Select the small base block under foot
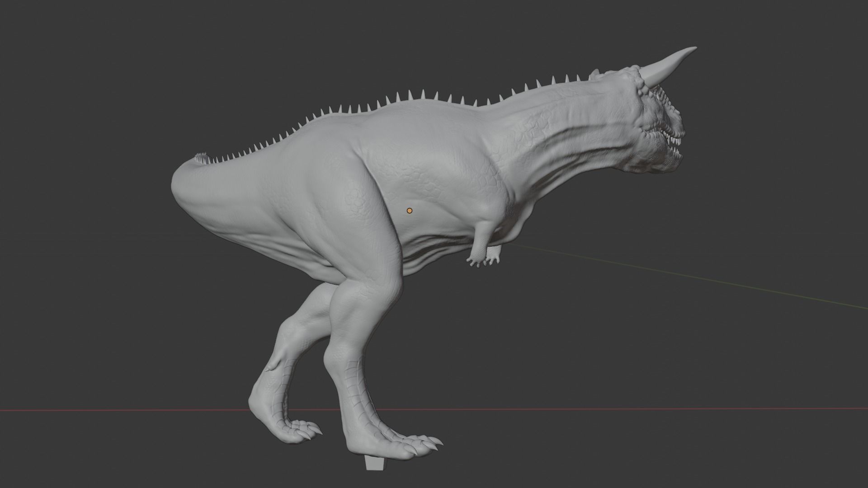The height and width of the screenshot is (488, 868). tap(375, 463)
